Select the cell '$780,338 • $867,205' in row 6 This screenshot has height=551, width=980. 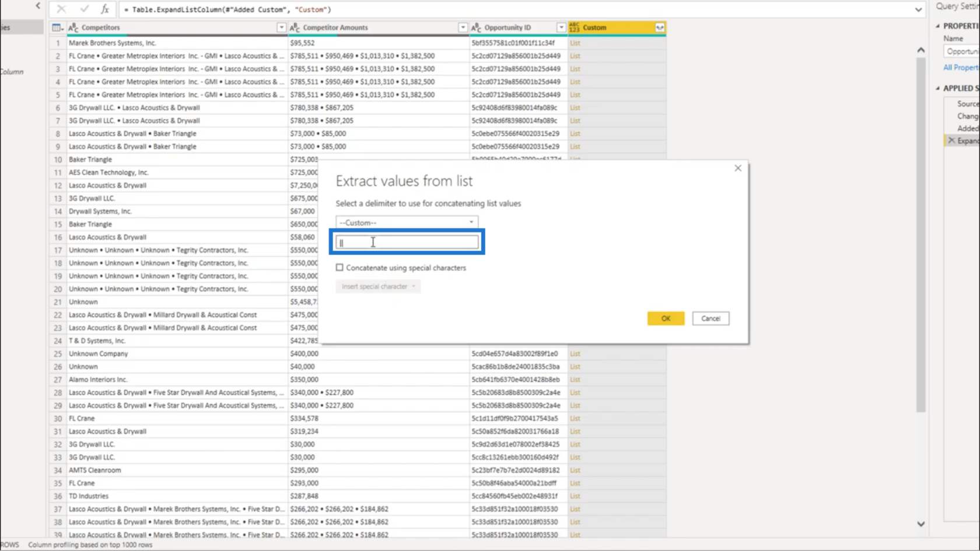tap(379, 108)
